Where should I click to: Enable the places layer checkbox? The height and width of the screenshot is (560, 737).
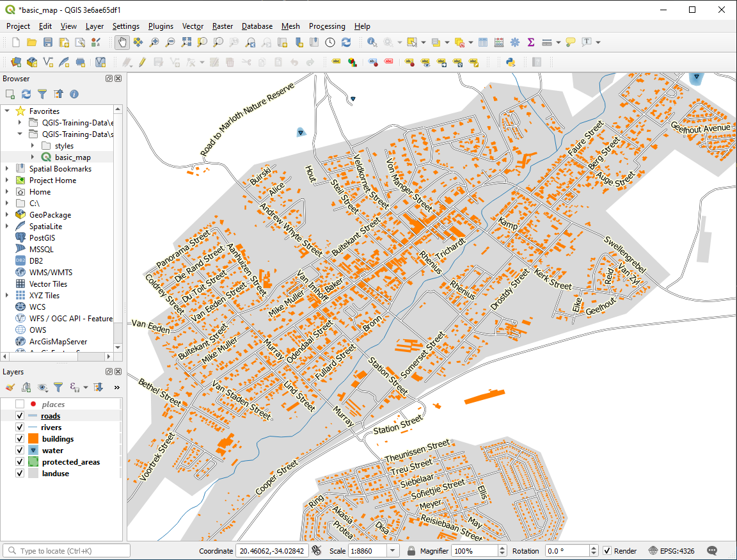pyautogui.click(x=20, y=404)
